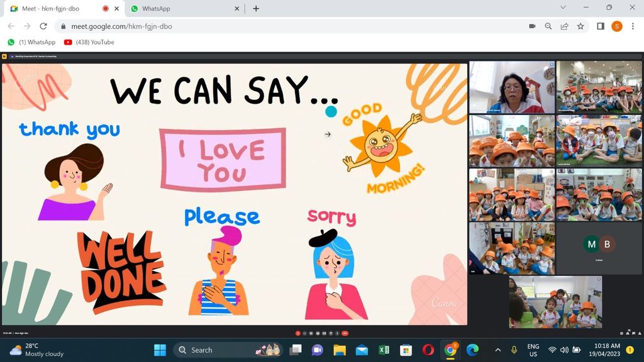Select the M B avatars participant tile
The width and height of the screenshot is (644, 362).
599,248
